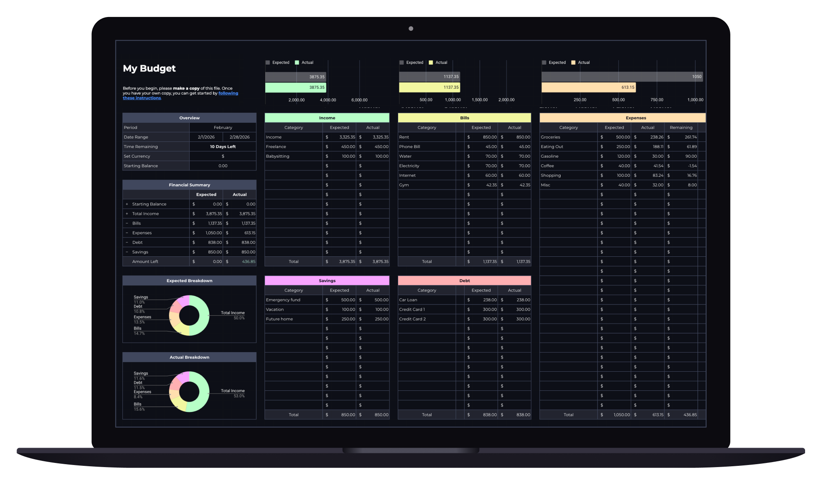This screenshot has height=504, width=830.
Task: Click the green Actual legend swatch in Income chart
Action: coord(297,63)
